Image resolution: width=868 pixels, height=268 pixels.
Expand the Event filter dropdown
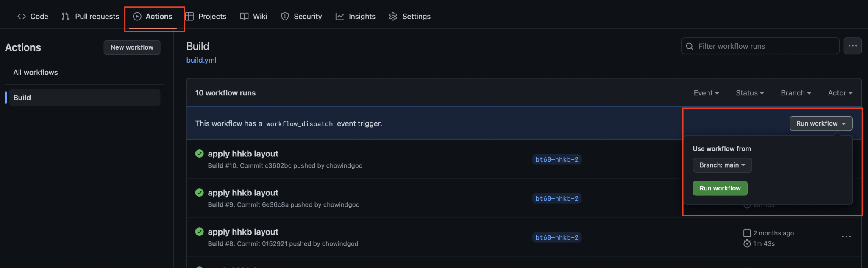(706, 93)
